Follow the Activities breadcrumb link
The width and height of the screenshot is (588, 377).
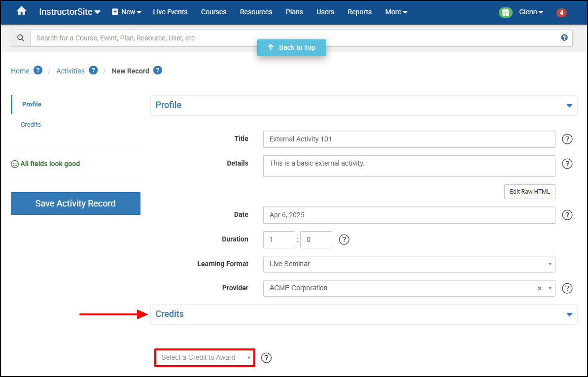(x=70, y=71)
